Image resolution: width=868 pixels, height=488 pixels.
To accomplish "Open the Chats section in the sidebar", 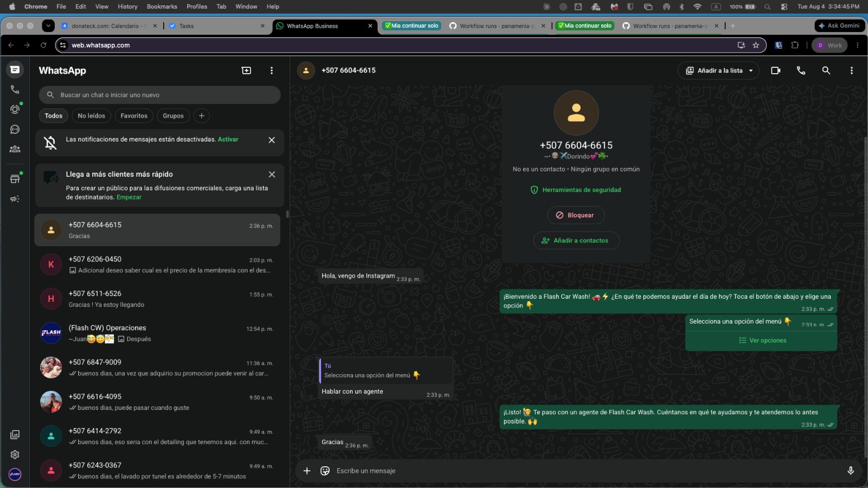I will [x=15, y=69].
